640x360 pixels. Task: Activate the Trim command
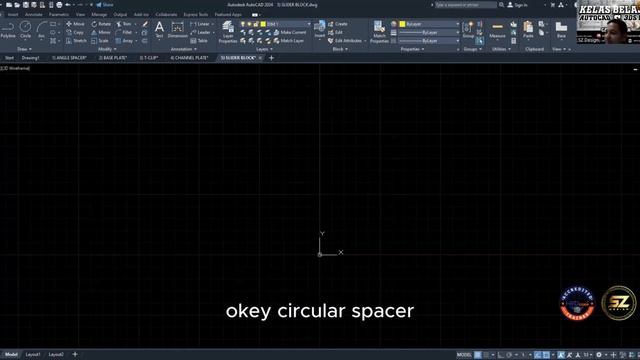(x=124, y=24)
